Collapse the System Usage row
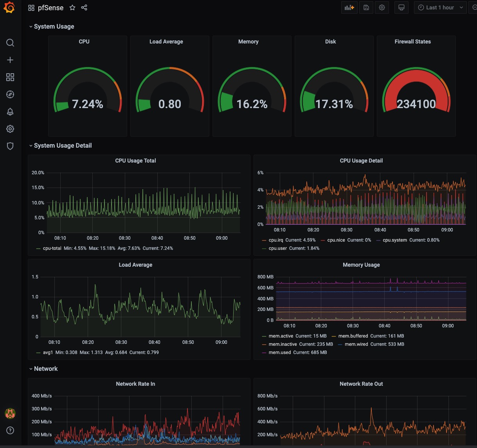The image size is (477, 448). coord(54,27)
